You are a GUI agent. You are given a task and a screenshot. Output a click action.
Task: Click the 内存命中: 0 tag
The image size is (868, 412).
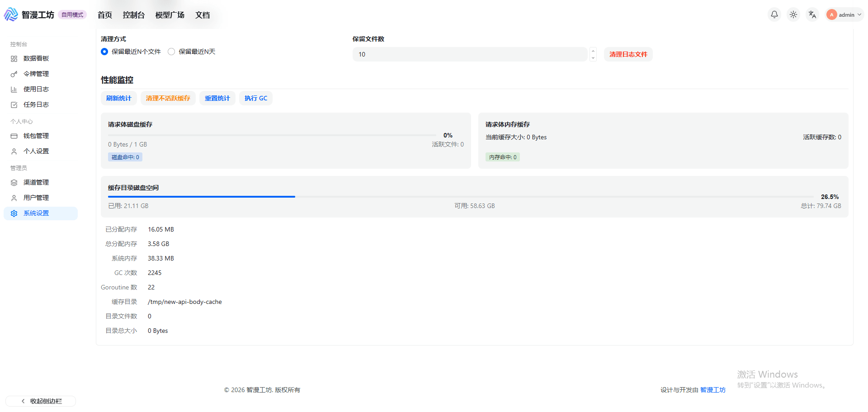coord(503,157)
